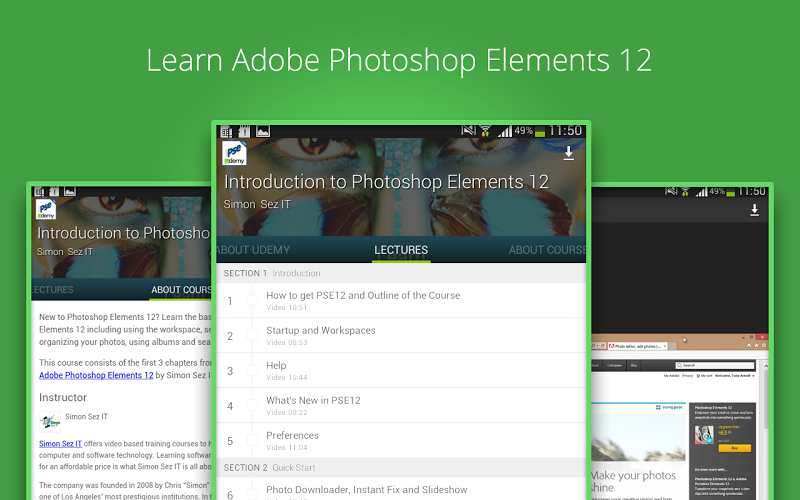
Task: Switch to ABOUT COURSE tab in center phone
Action: (547, 250)
